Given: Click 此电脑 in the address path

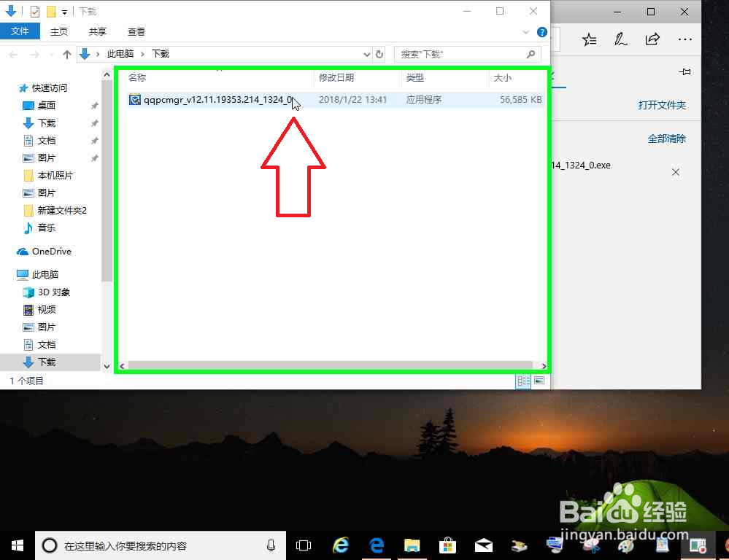Looking at the screenshot, I should coord(120,54).
